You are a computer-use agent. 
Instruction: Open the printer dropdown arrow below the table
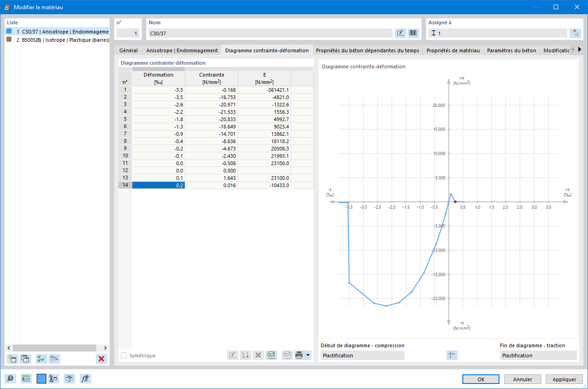(308, 355)
